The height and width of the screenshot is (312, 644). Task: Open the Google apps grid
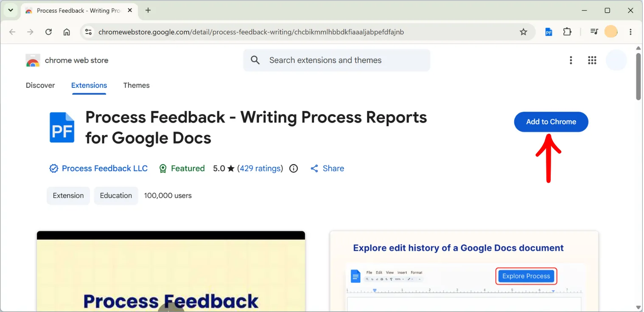point(592,60)
